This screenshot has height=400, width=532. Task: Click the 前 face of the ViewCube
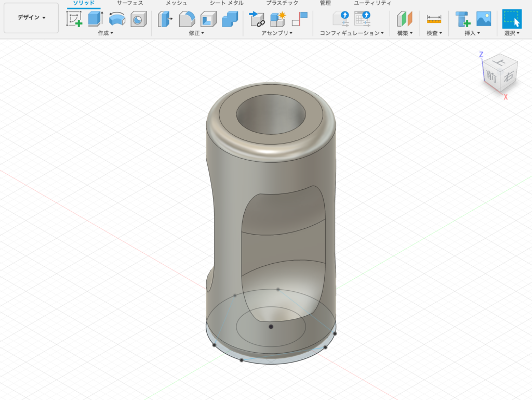491,76
